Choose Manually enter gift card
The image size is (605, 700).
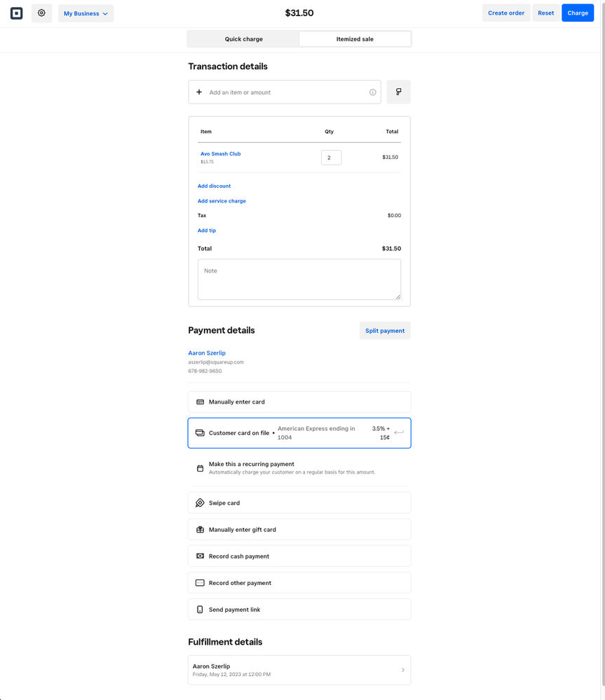click(x=299, y=530)
